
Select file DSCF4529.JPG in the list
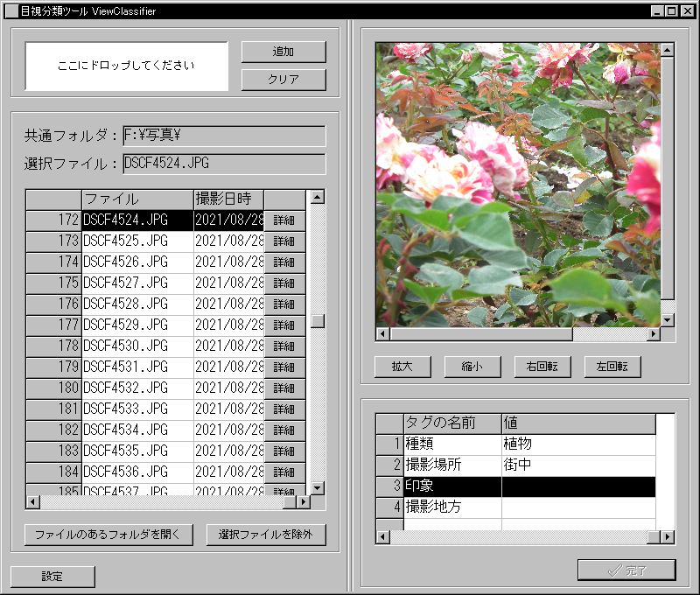[x=136, y=325]
